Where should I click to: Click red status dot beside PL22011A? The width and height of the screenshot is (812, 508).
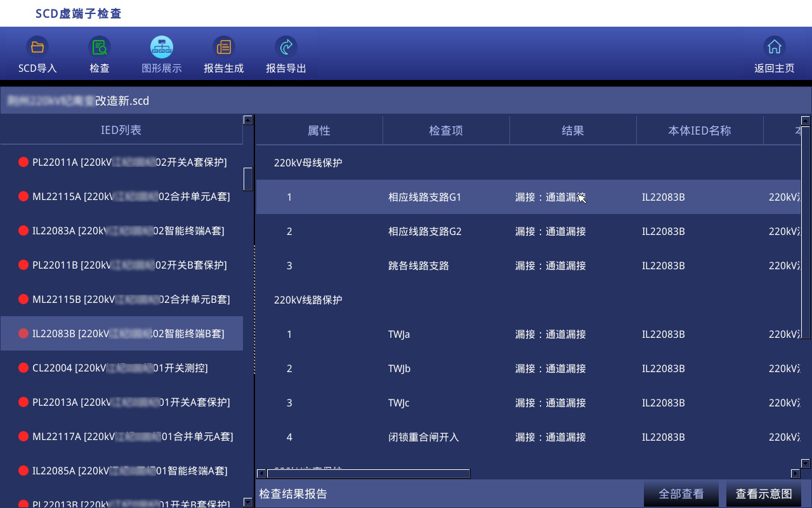coord(23,162)
